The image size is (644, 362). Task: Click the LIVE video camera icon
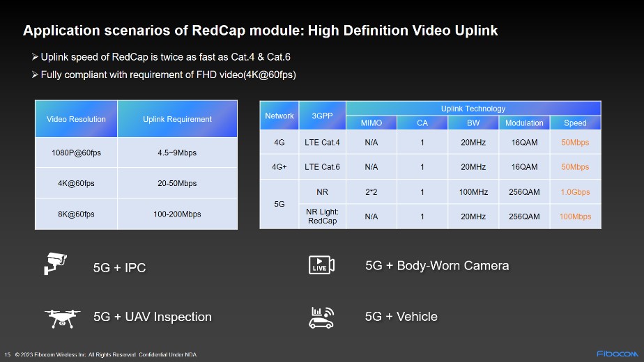(321, 265)
